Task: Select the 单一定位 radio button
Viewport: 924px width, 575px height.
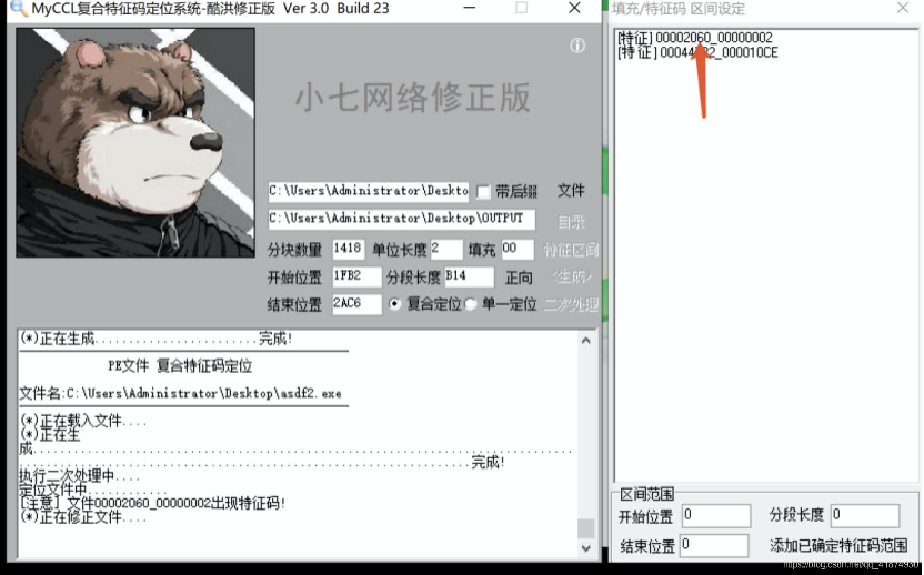Action: (x=470, y=304)
